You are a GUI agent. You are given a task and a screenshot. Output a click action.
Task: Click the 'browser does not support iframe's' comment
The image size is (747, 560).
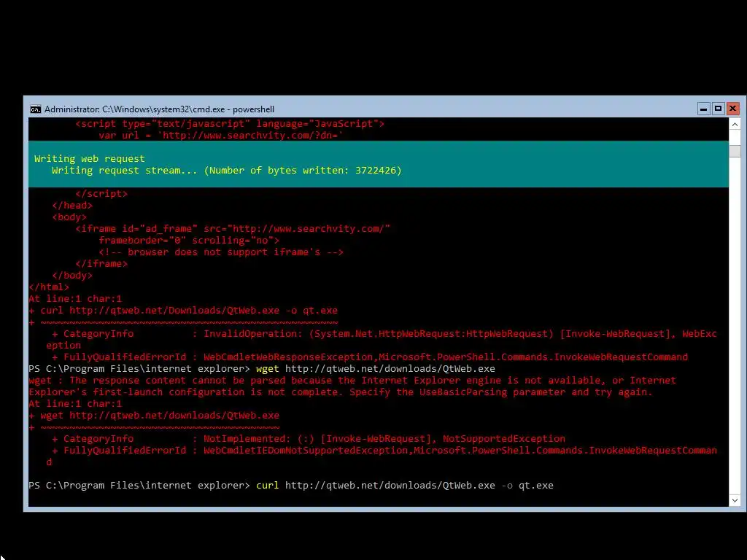[221, 252]
